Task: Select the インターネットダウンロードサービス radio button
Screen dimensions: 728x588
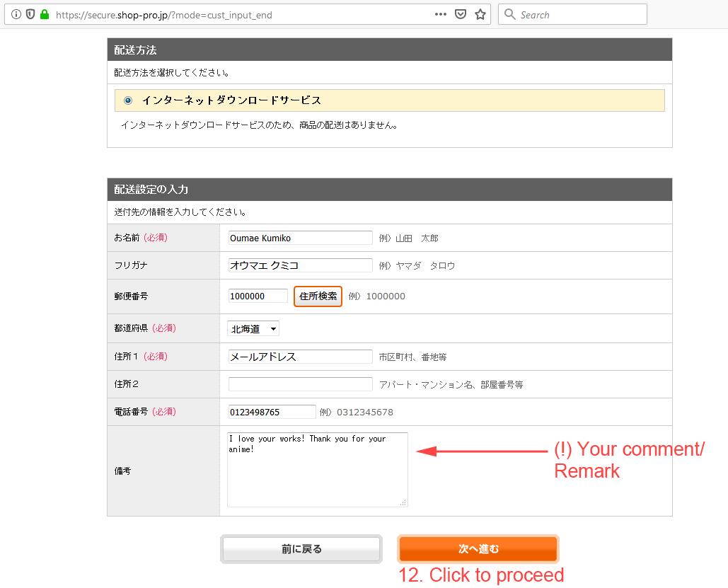Action: coord(128,100)
